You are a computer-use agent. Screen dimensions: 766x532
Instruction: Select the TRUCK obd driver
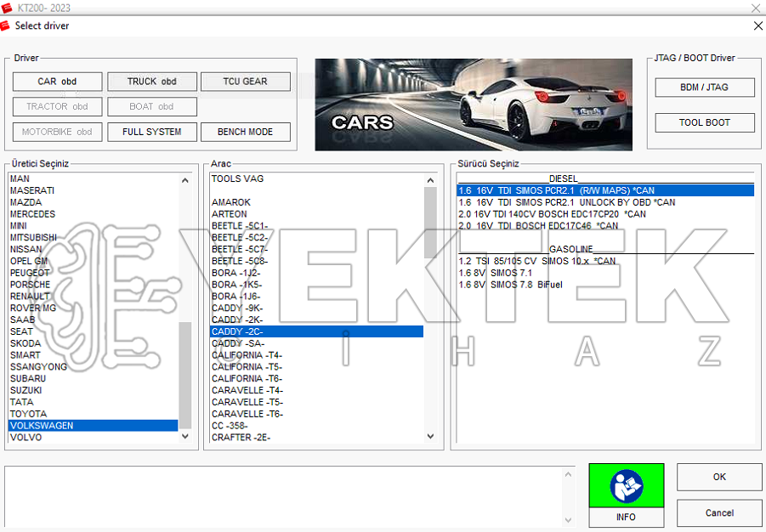pos(152,82)
